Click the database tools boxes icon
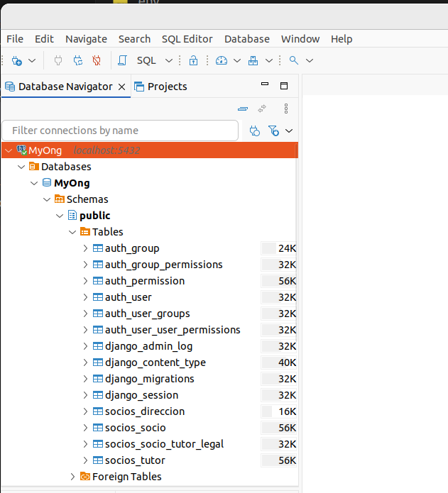This screenshot has height=493, width=448. 253,60
